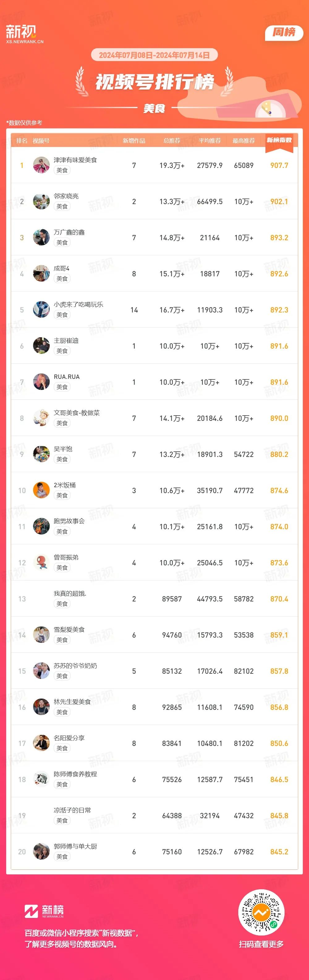The image size is (309, 980).
Task: Click the 周榜 badge
Action: pos(284,32)
